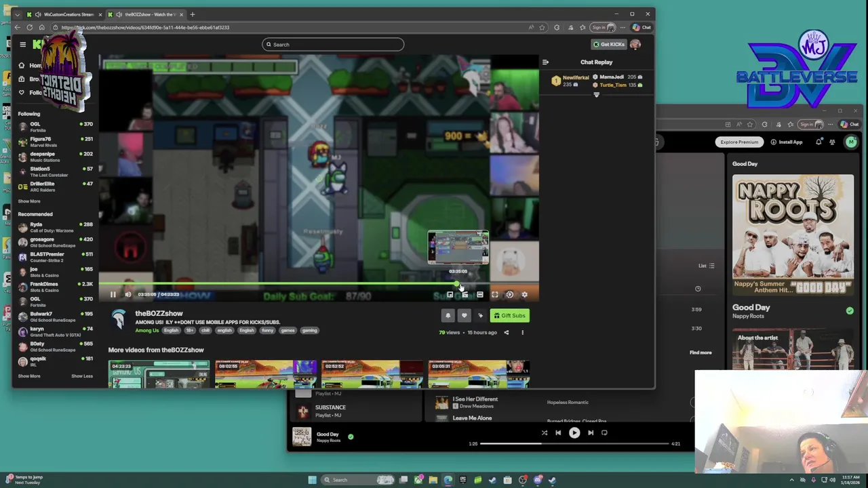Click the Kick Search field
Screen dimensions: 868x488
click(333, 44)
